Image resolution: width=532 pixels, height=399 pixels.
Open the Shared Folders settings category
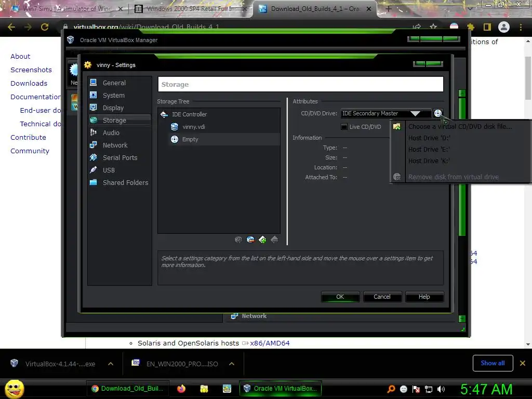(119, 182)
